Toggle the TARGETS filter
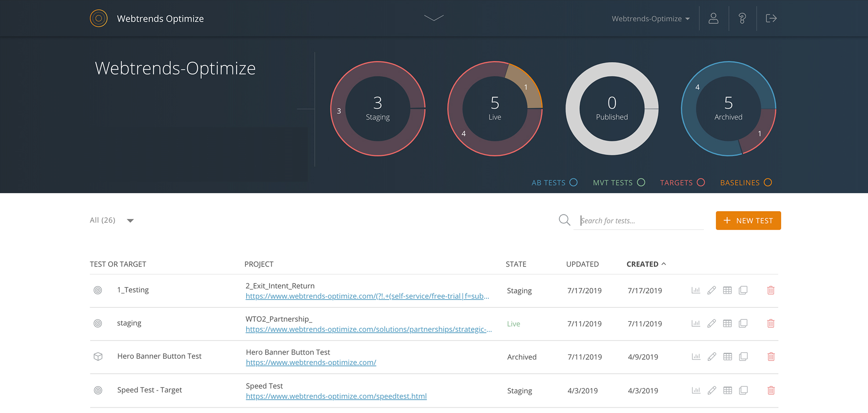The image size is (868, 413). pos(683,183)
